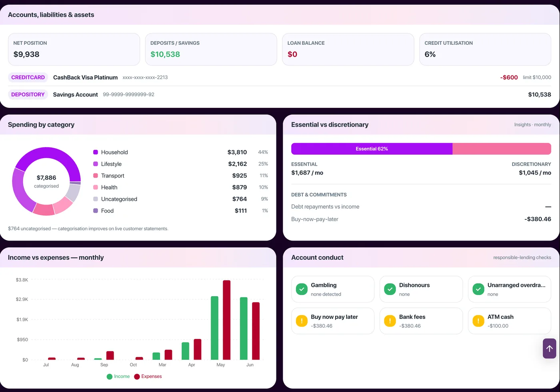Click the pink discretionary bar segment

coord(502,149)
